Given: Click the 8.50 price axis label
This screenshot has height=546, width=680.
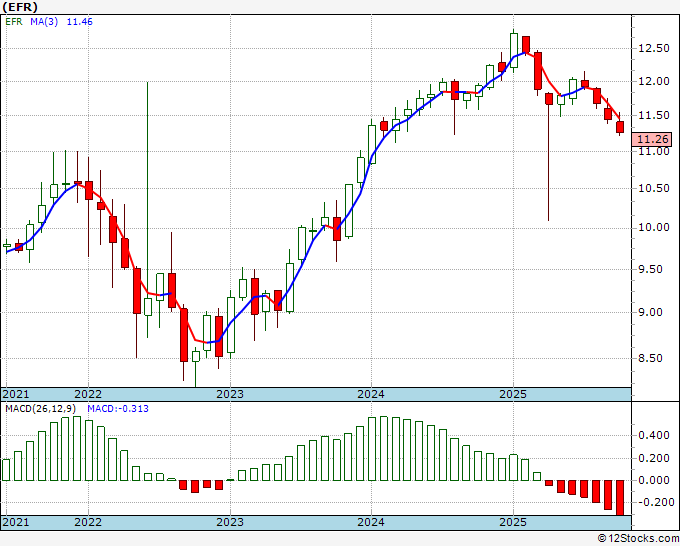Looking at the screenshot, I should (654, 358).
